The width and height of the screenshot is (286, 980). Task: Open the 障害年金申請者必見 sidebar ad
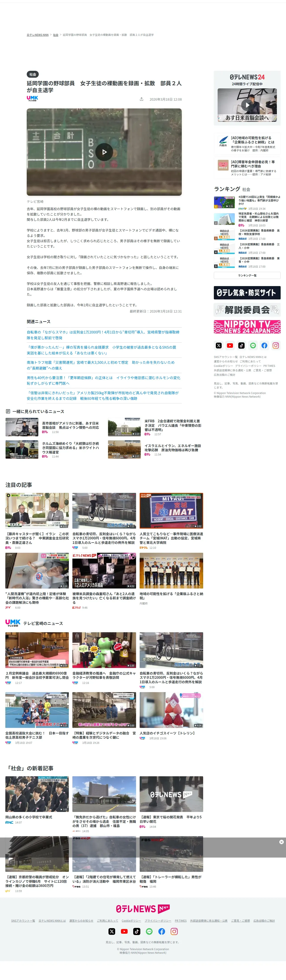tap(247, 168)
